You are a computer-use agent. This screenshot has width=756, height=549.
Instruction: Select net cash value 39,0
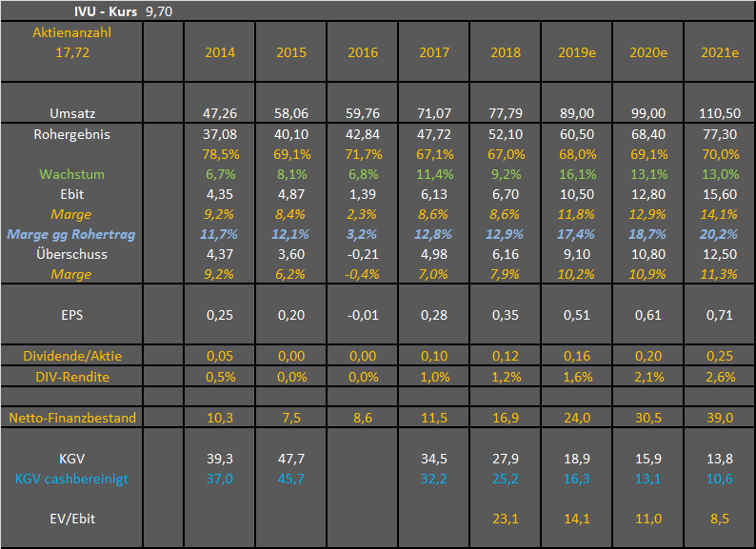[720, 418]
